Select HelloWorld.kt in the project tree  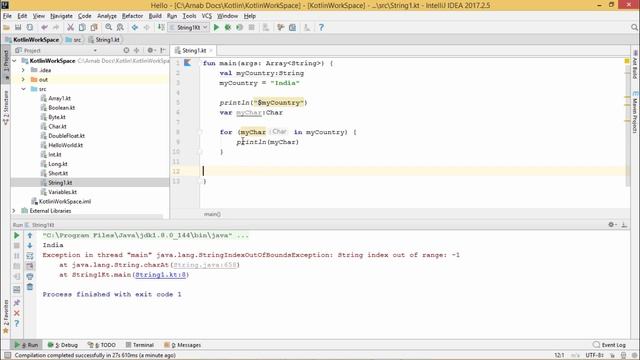(65, 145)
